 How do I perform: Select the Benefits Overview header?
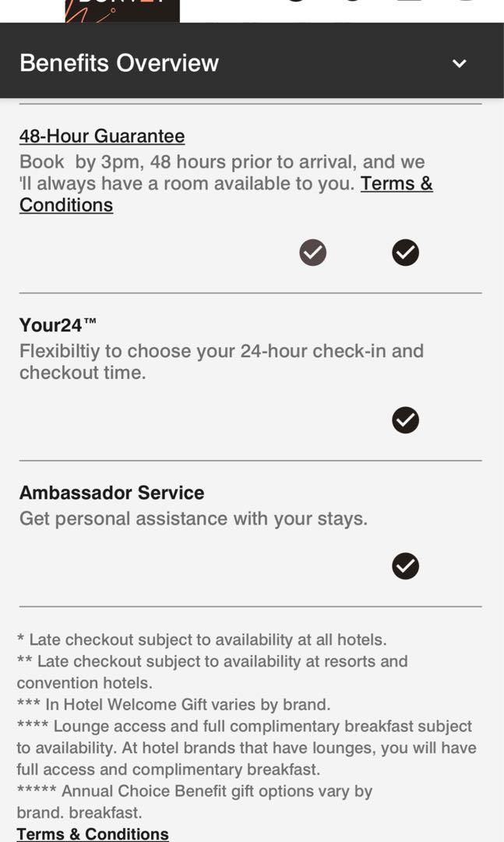[118, 62]
